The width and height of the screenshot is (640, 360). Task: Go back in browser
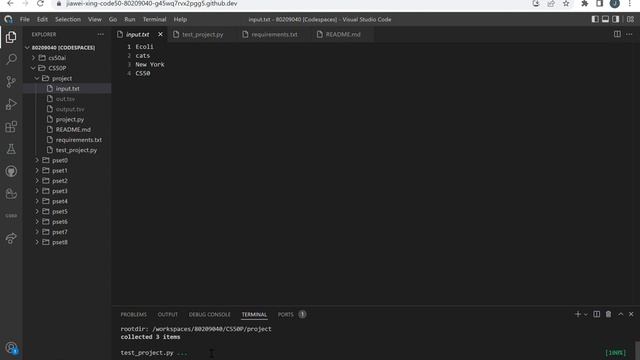[10, 4]
